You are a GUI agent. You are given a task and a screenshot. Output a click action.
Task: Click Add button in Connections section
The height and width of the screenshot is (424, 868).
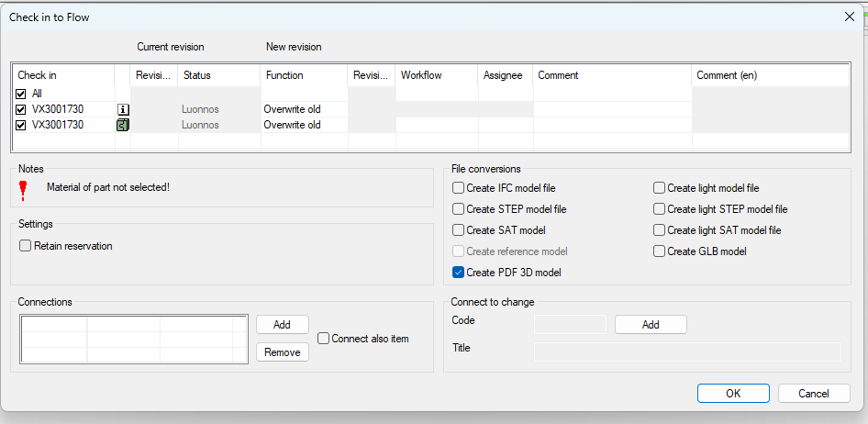click(x=282, y=325)
